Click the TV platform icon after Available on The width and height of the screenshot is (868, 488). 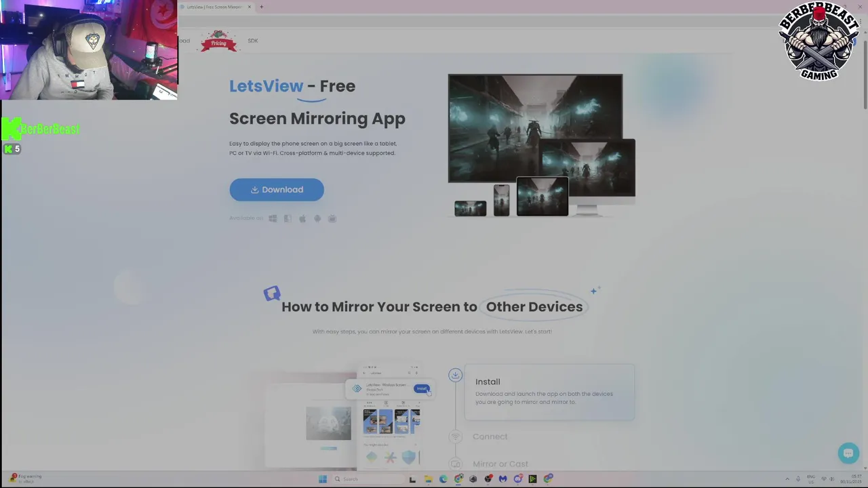pyautogui.click(x=332, y=218)
